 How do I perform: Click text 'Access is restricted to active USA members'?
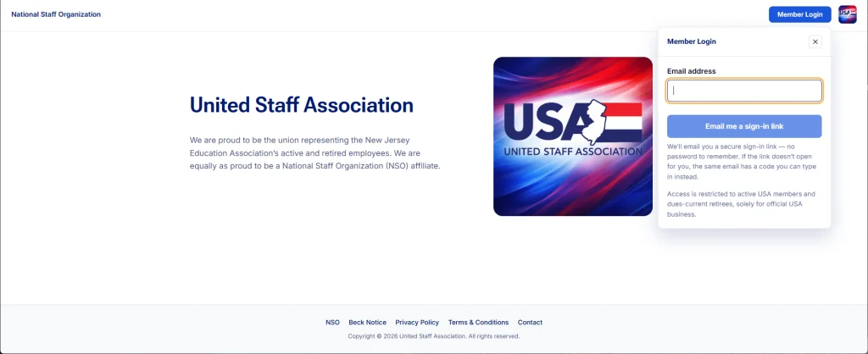[x=741, y=204]
